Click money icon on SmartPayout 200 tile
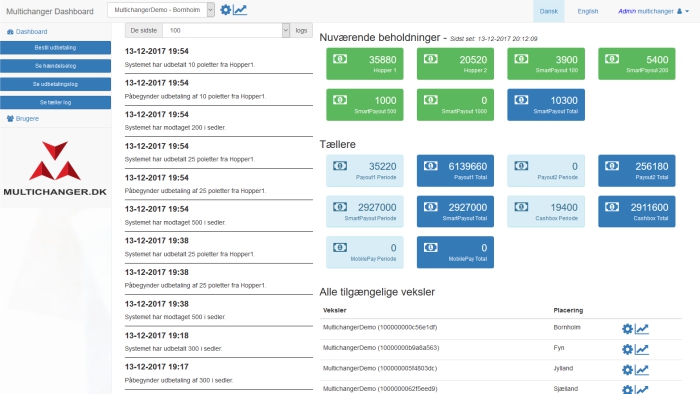This screenshot has width=700, height=394. [x=612, y=59]
